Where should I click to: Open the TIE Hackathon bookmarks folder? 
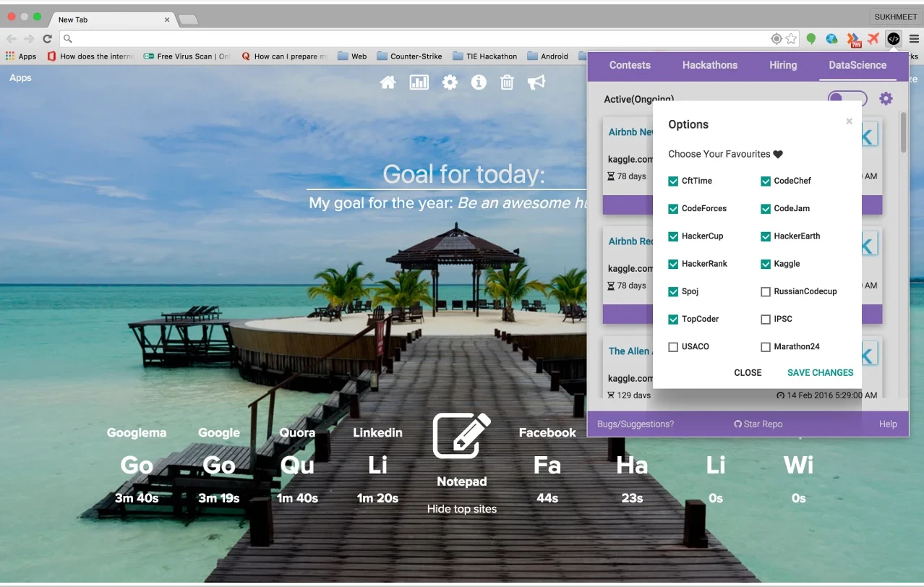tap(485, 56)
